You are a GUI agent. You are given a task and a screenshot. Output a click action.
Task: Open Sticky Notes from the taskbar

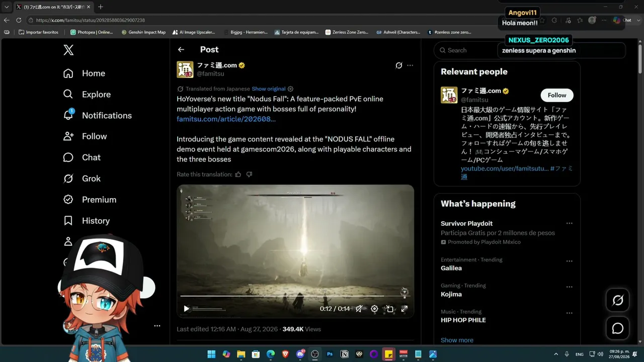pos(388,354)
